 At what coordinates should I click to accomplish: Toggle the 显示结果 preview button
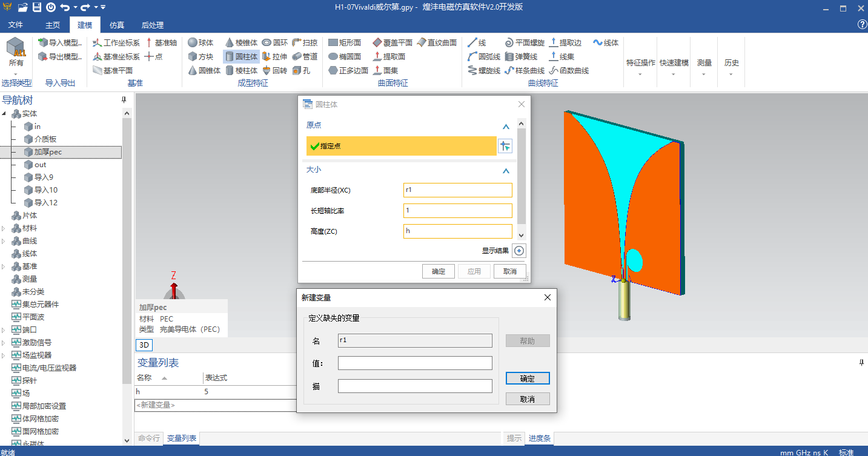[x=519, y=251]
